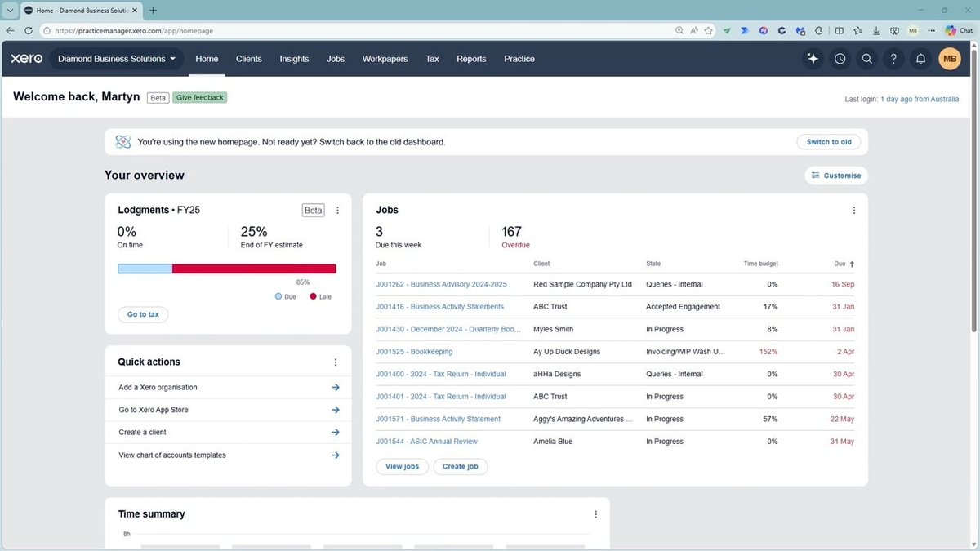Open job J001262 Business Advisory 2024-2025
This screenshot has width=980, height=551.
441,285
